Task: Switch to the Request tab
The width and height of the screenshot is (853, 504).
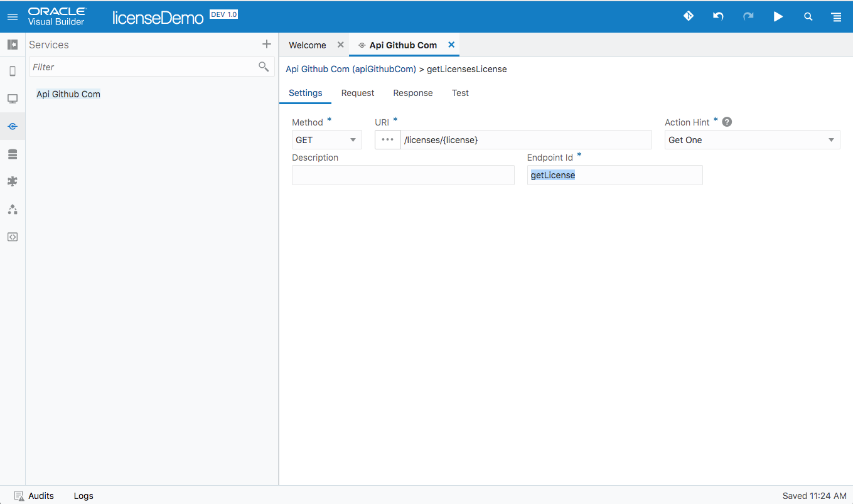Action: [x=357, y=93]
